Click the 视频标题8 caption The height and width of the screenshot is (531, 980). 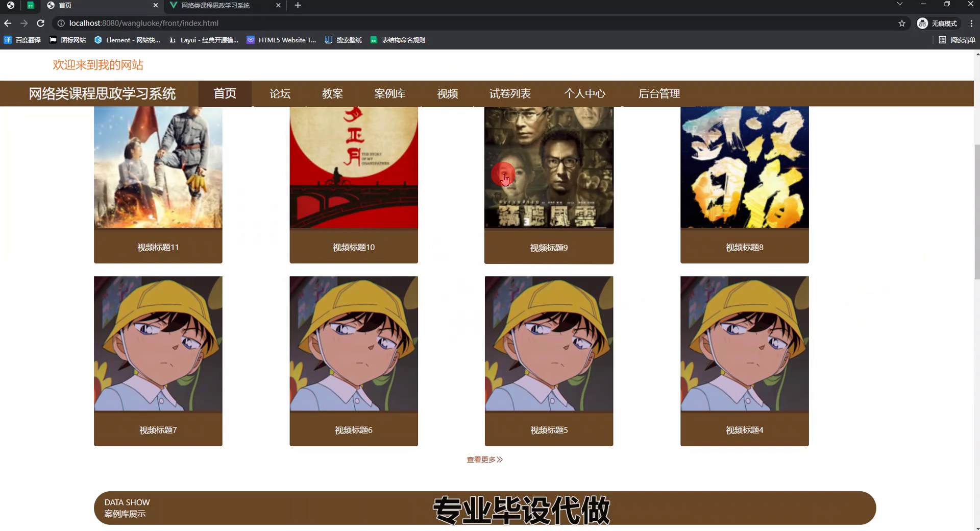[x=745, y=247]
